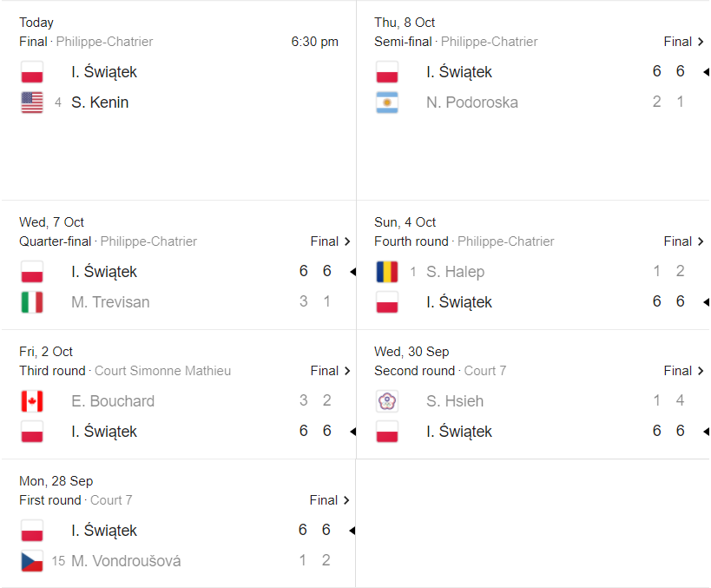Open second round match details chevron

click(x=701, y=371)
